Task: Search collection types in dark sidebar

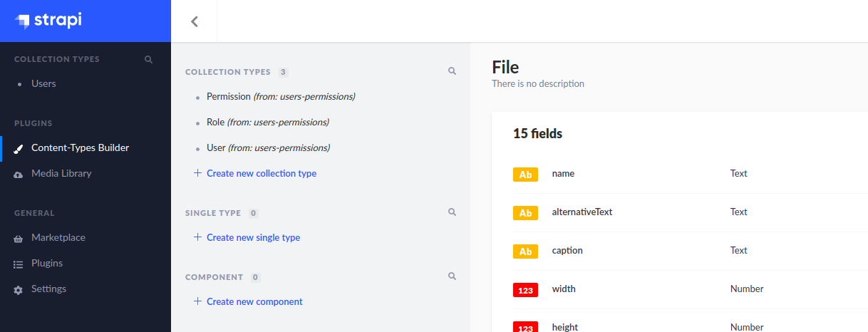Action: tap(148, 59)
